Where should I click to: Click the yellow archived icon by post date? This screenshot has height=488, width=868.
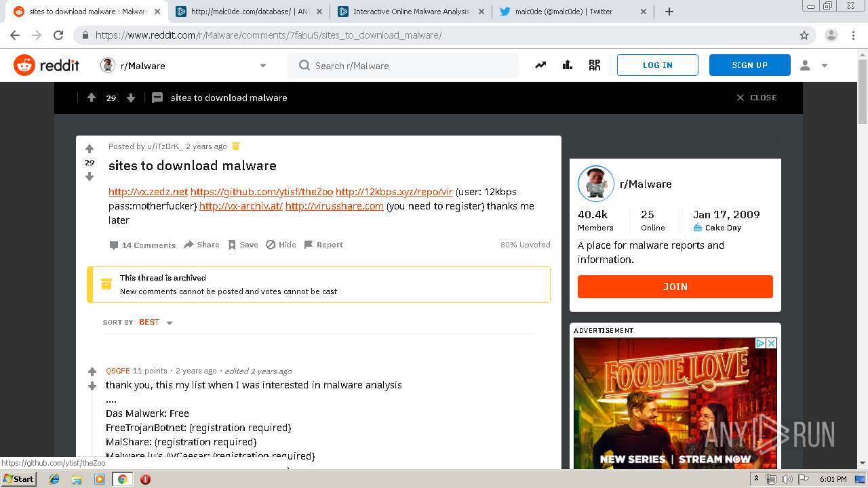pos(235,146)
